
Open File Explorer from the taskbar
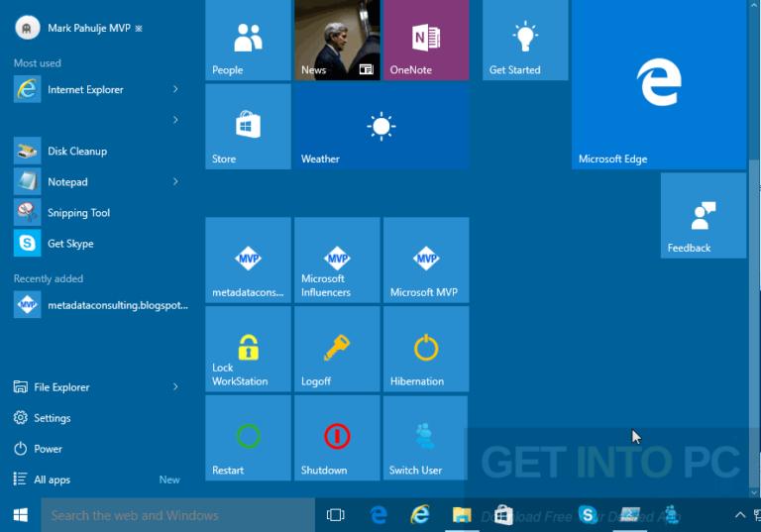(462, 515)
